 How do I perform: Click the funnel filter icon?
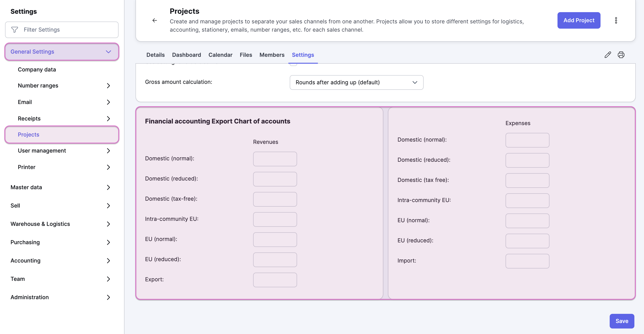click(15, 30)
